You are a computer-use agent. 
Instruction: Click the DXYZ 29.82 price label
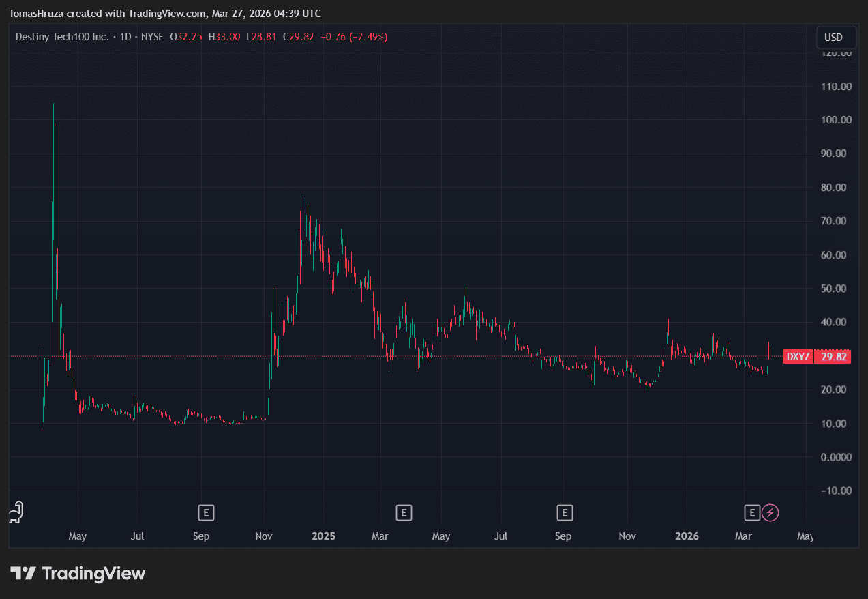pos(815,356)
